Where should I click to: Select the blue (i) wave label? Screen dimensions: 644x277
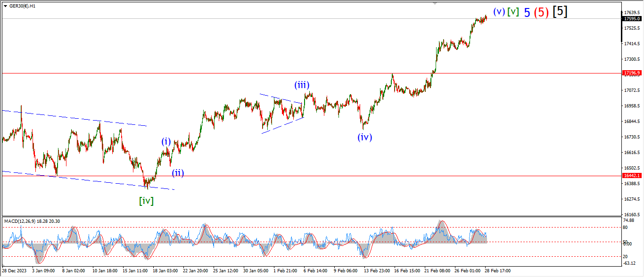166,141
